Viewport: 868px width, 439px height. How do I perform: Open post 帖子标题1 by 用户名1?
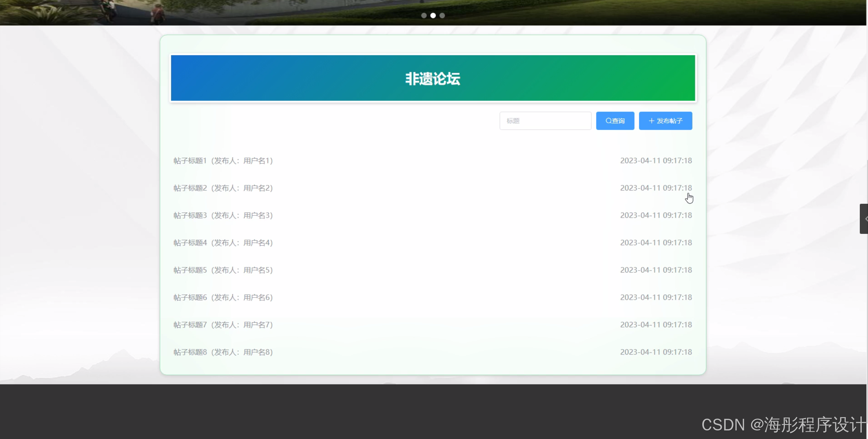[x=223, y=161]
